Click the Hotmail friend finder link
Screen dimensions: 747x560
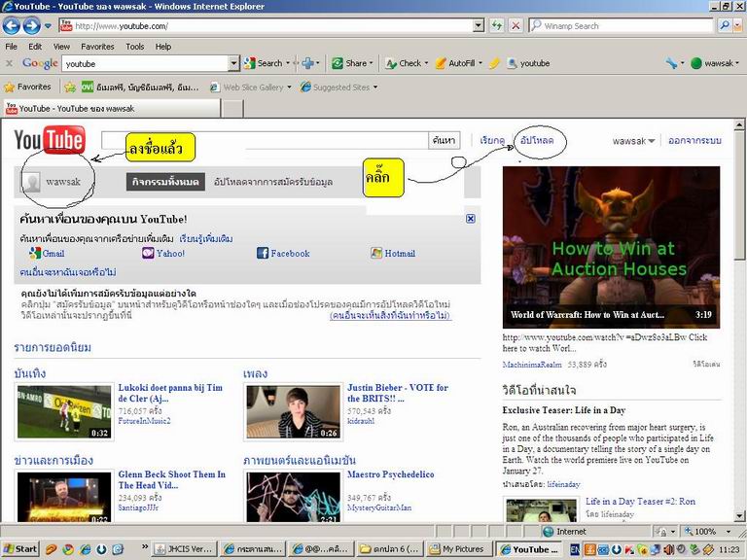point(393,254)
